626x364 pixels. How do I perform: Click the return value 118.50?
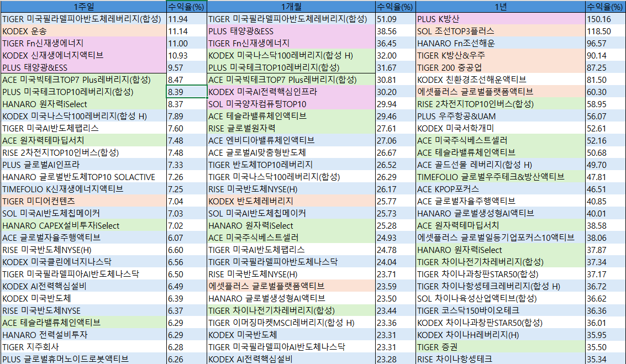click(x=606, y=31)
